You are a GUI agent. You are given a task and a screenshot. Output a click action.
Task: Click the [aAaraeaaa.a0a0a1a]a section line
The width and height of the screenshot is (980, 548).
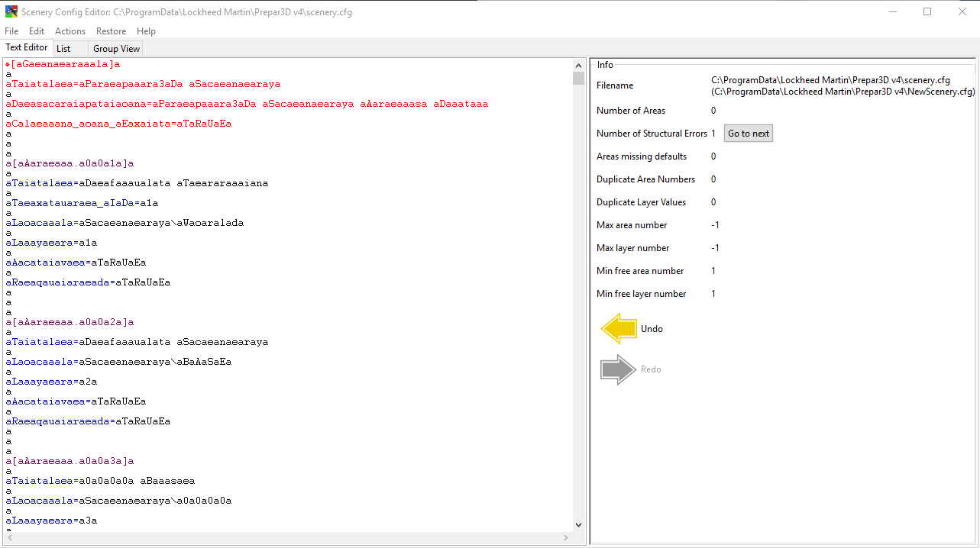pyautogui.click(x=70, y=163)
